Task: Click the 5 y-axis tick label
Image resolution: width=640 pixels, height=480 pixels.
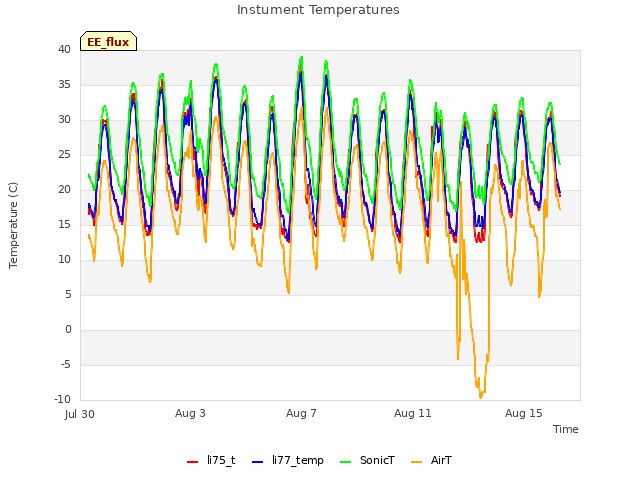Action: point(68,295)
